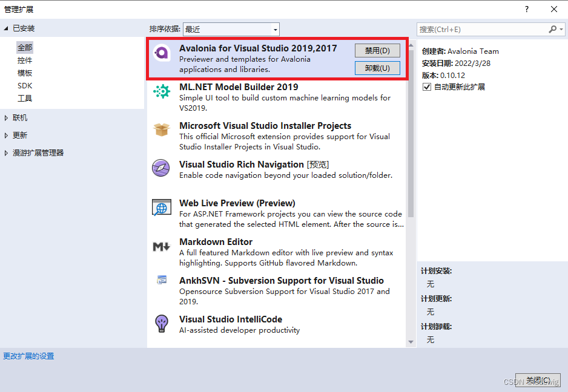Click the 关闭(C) close button
568x392 pixels.
pyautogui.click(x=538, y=380)
